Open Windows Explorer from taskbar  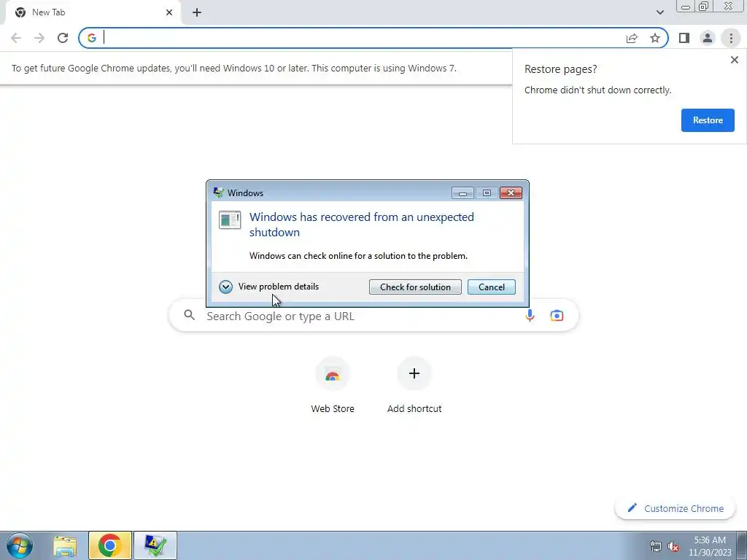[65, 545]
